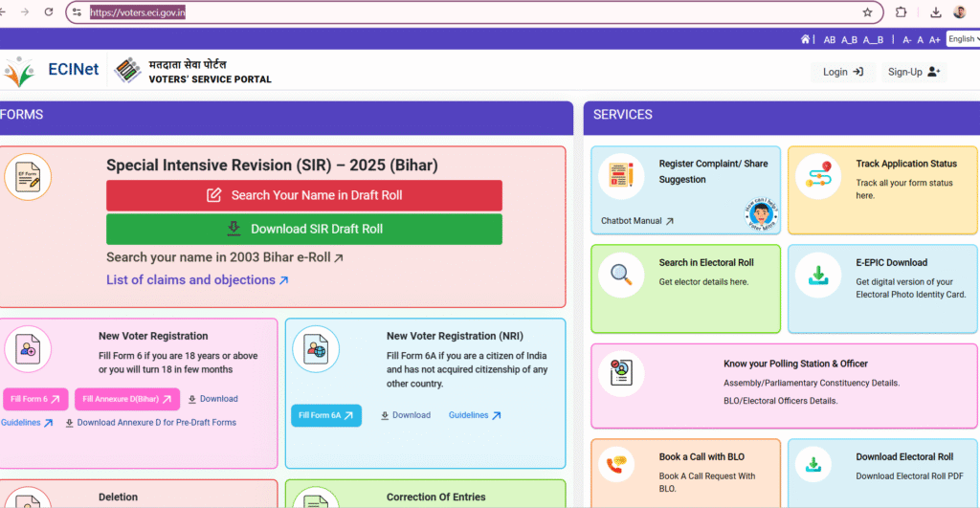Open the English language dropdown
Image resolution: width=980 pixels, height=508 pixels.
click(962, 39)
